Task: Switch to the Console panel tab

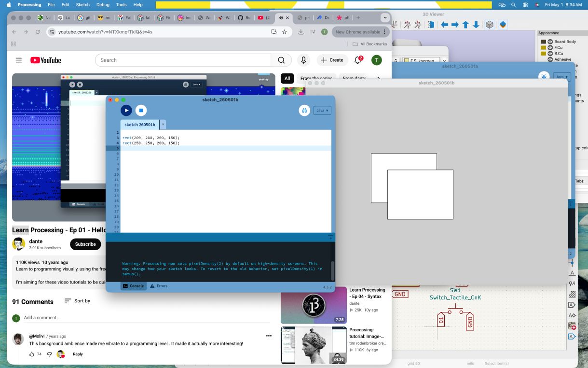Action: pyautogui.click(x=133, y=286)
